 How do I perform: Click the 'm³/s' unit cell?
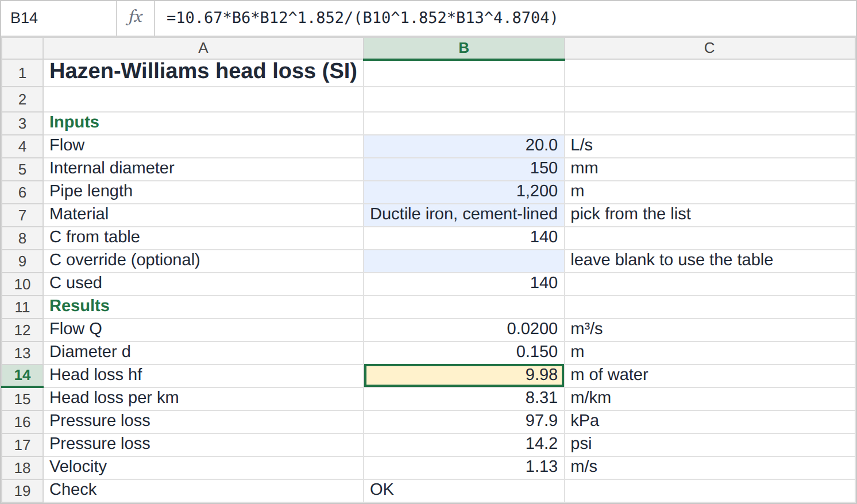[x=710, y=329]
